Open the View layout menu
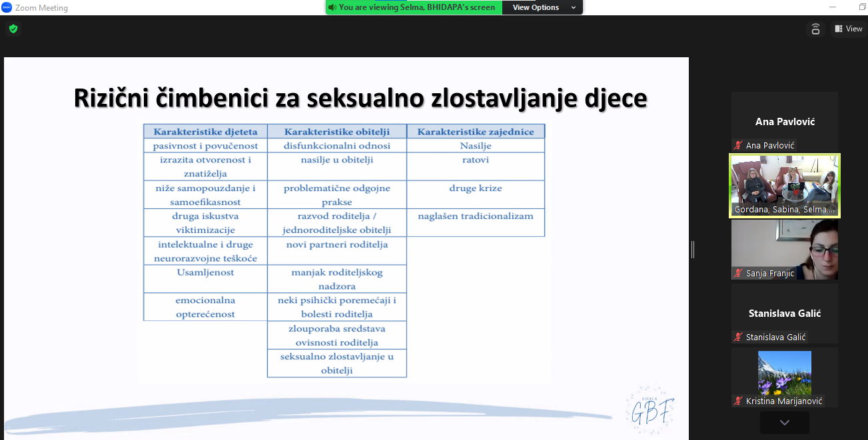 pyautogui.click(x=848, y=29)
